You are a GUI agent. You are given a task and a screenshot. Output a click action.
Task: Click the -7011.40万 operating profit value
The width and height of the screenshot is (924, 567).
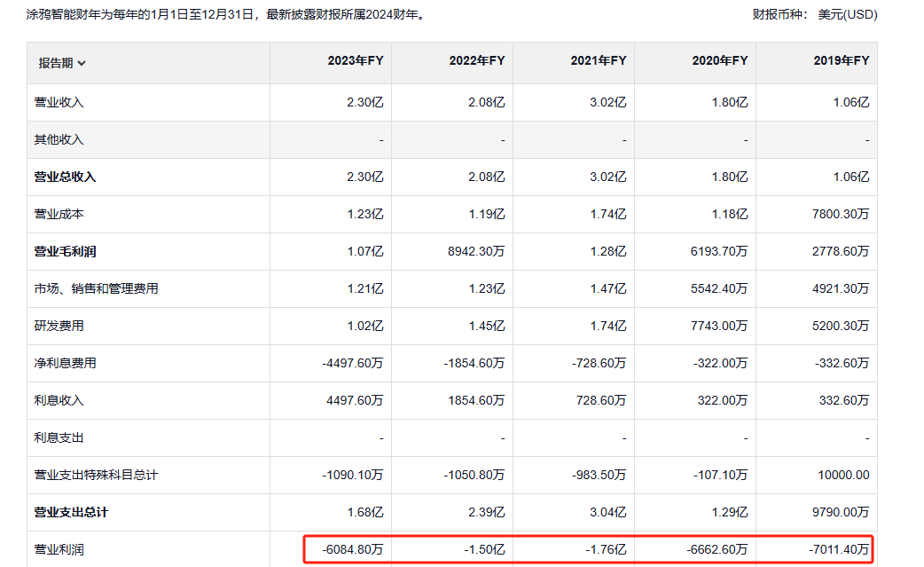pos(839,550)
